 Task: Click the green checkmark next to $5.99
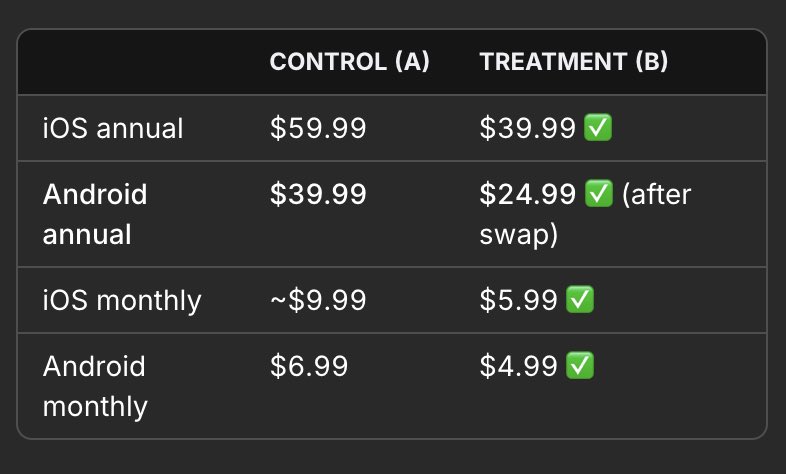pos(580,299)
